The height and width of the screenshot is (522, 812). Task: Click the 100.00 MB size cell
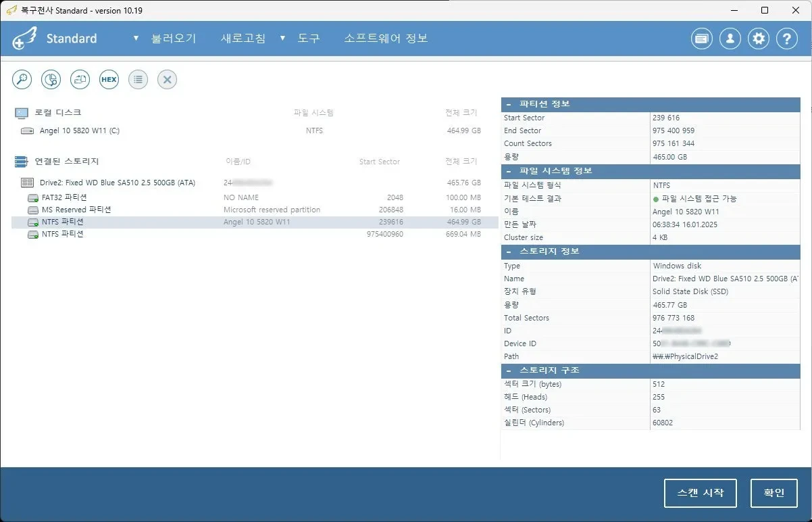pos(463,198)
